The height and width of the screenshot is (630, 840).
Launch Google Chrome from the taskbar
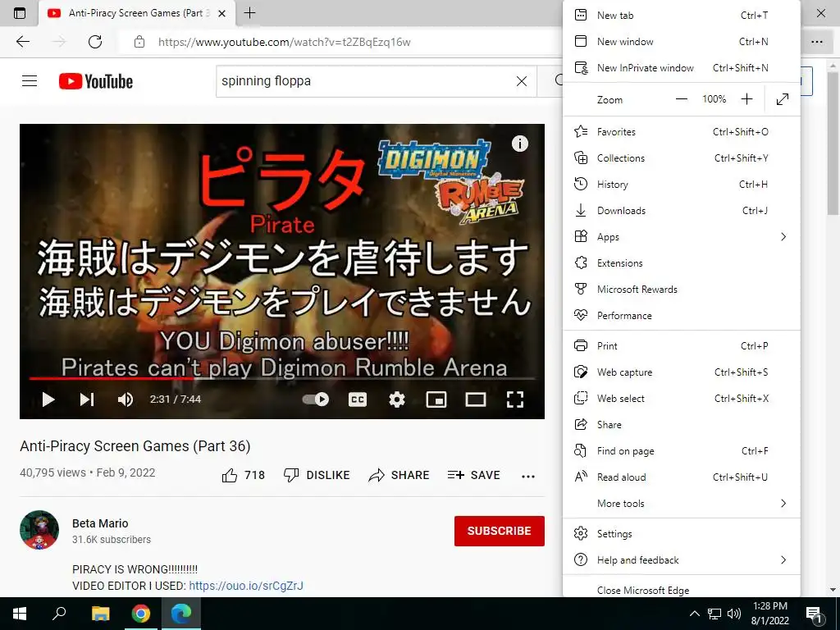pos(141,614)
